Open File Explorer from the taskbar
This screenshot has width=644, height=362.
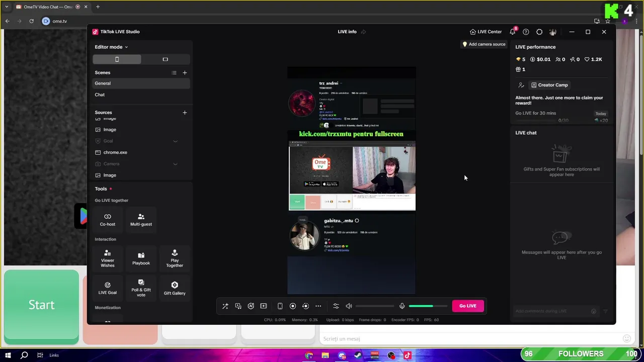[326, 355]
